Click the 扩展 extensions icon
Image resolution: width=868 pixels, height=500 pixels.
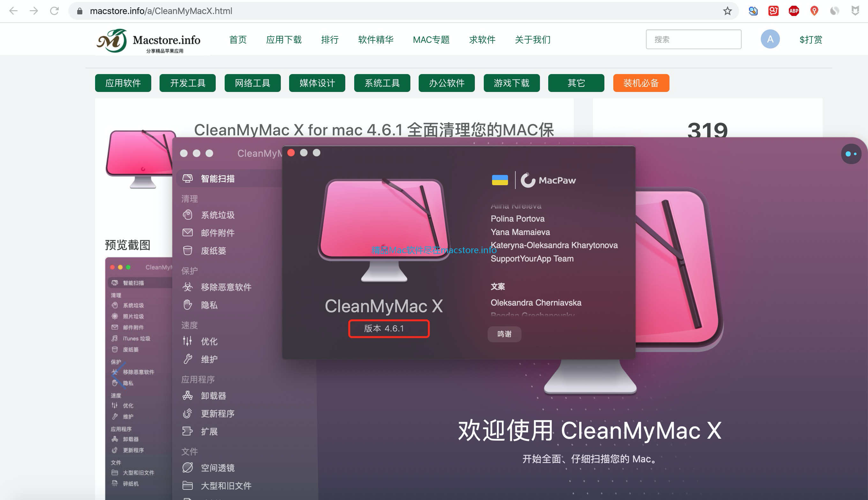click(187, 431)
